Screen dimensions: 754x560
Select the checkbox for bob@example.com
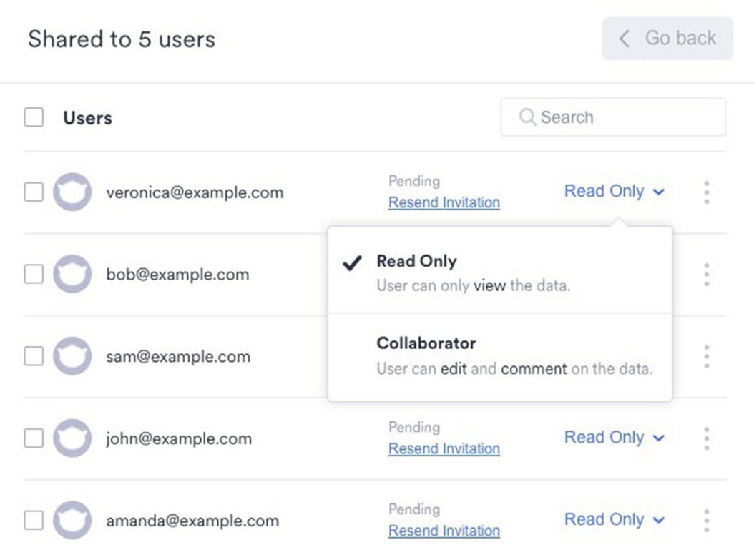[x=34, y=274]
